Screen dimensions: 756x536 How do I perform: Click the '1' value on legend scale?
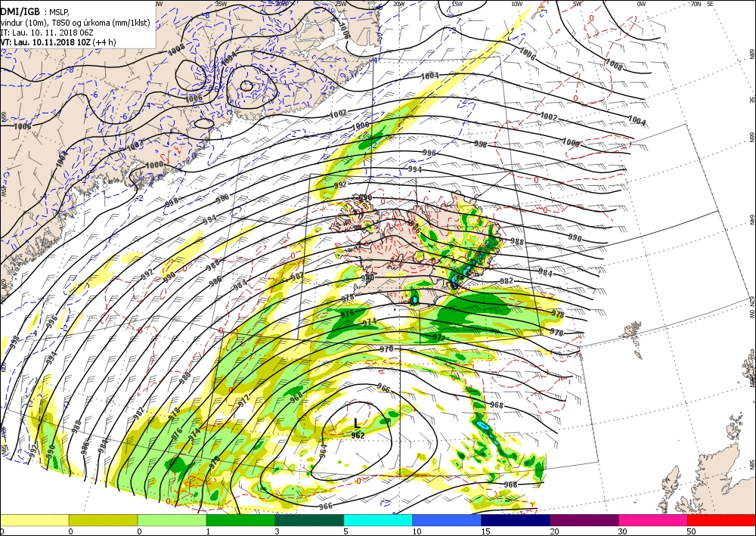click(x=209, y=531)
